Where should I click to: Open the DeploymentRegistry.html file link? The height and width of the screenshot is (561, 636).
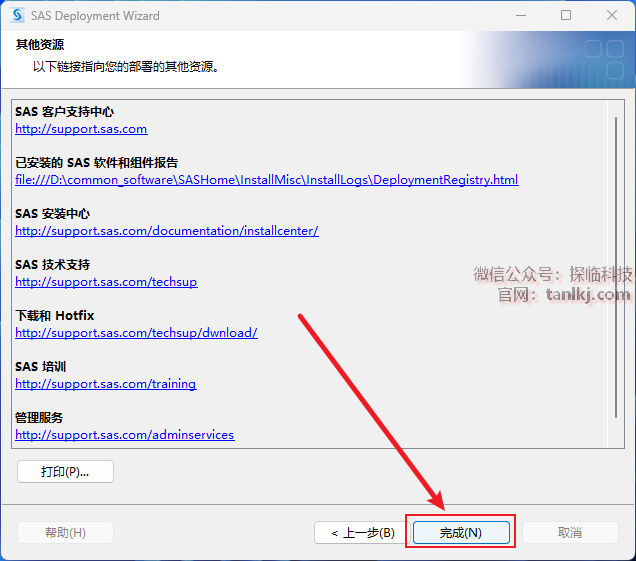click(x=266, y=180)
